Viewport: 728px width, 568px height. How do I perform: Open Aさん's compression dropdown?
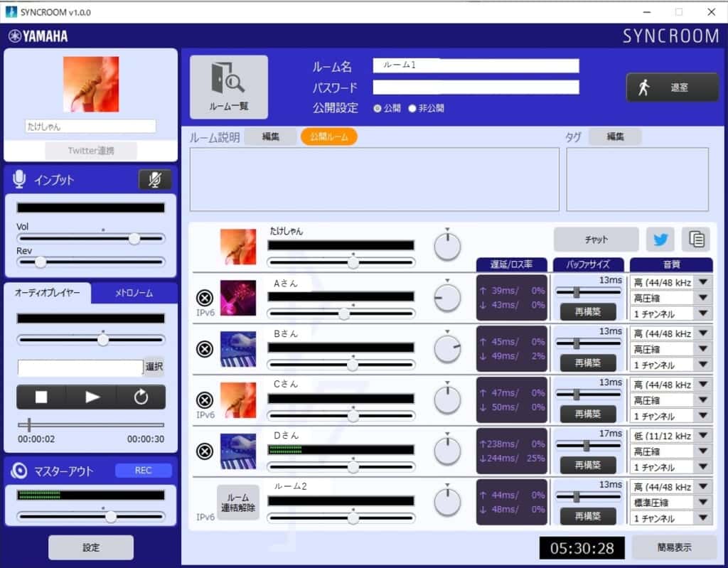click(x=671, y=298)
